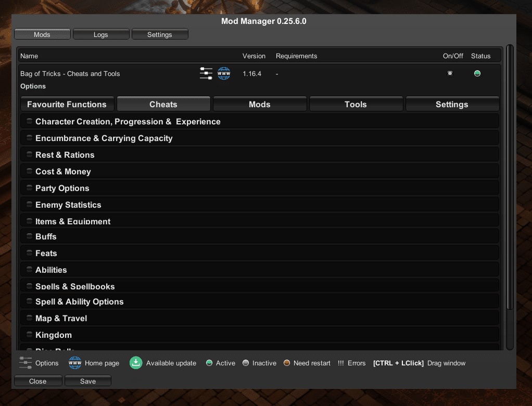Screen dimensions: 532x406
Task: Click the On/Off column header
Action: [x=453, y=56]
